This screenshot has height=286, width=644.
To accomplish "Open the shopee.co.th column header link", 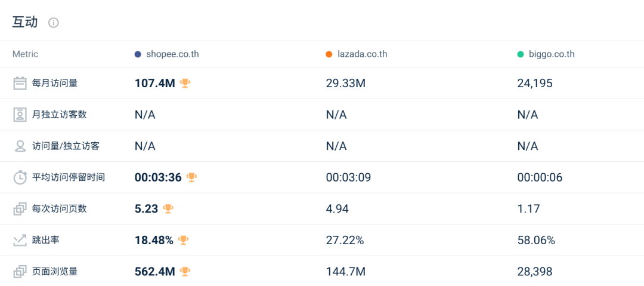I will pyautogui.click(x=172, y=54).
